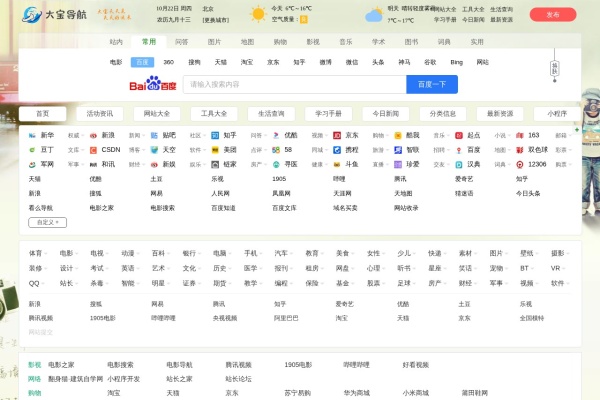
Task: Click tomorrow's cloudy weather icon
Action: point(374,15)
